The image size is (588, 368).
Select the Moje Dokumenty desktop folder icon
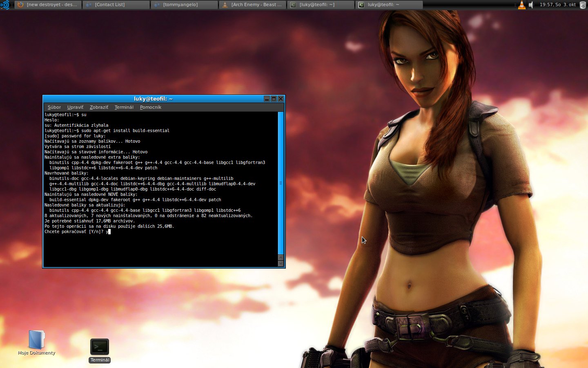(36, 343)
